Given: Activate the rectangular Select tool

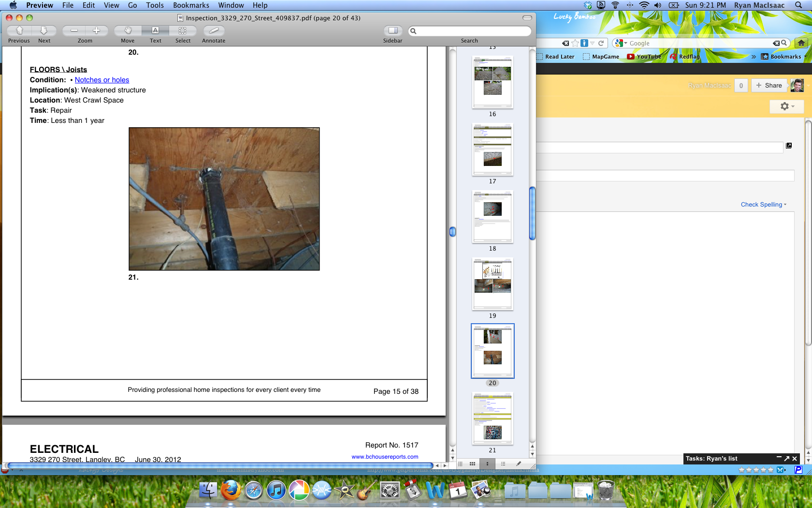Looking at the screenshot, I should tap(183, 30).
